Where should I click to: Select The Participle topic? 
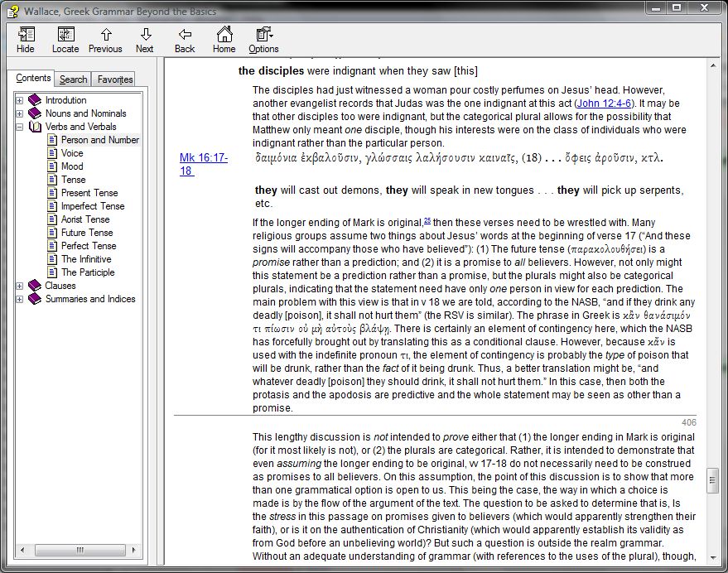[88, 272]
